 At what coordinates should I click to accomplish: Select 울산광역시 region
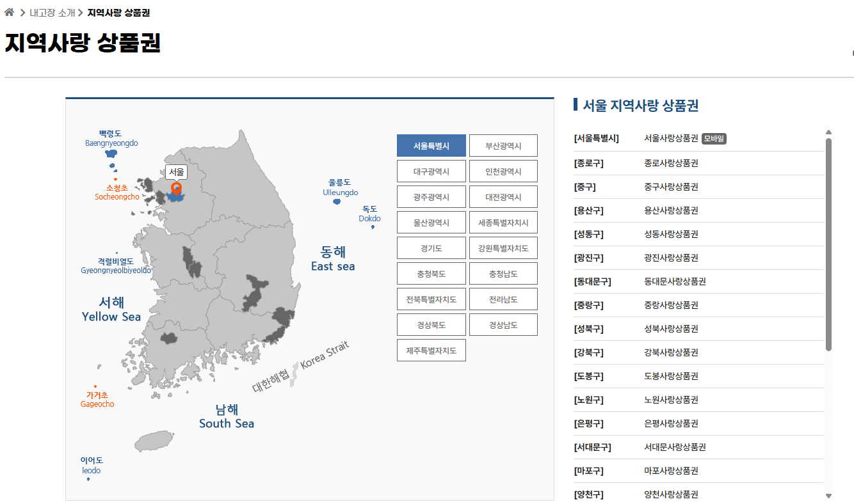(431, 223)
